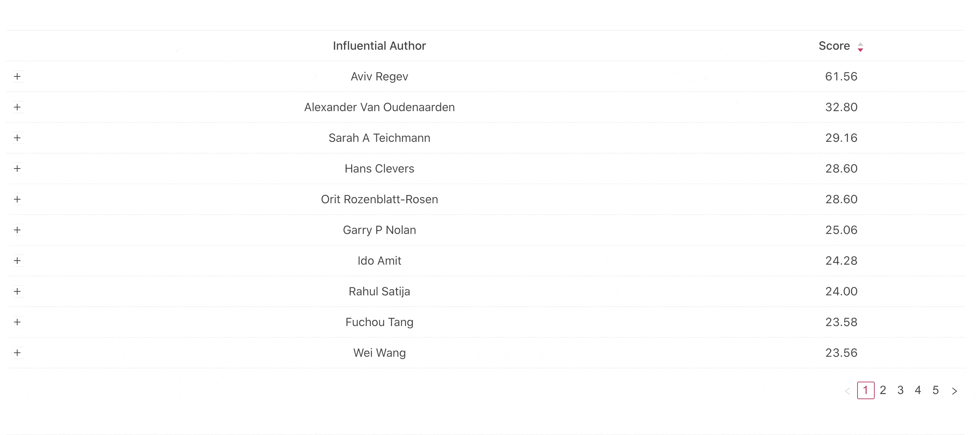Expand the Sarah A Teichmann row
The image size is (980, 435).
(x=17, y=138)
